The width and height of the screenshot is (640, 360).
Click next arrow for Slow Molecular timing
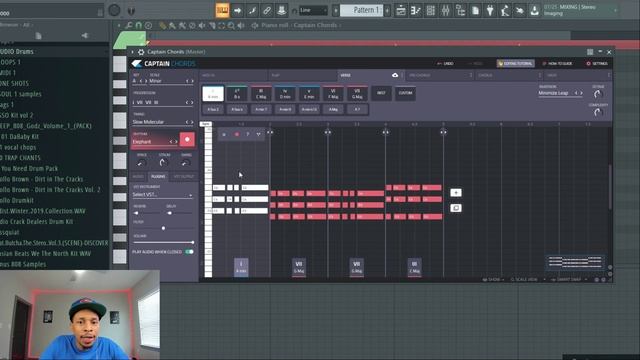click(x=192, y=122)
